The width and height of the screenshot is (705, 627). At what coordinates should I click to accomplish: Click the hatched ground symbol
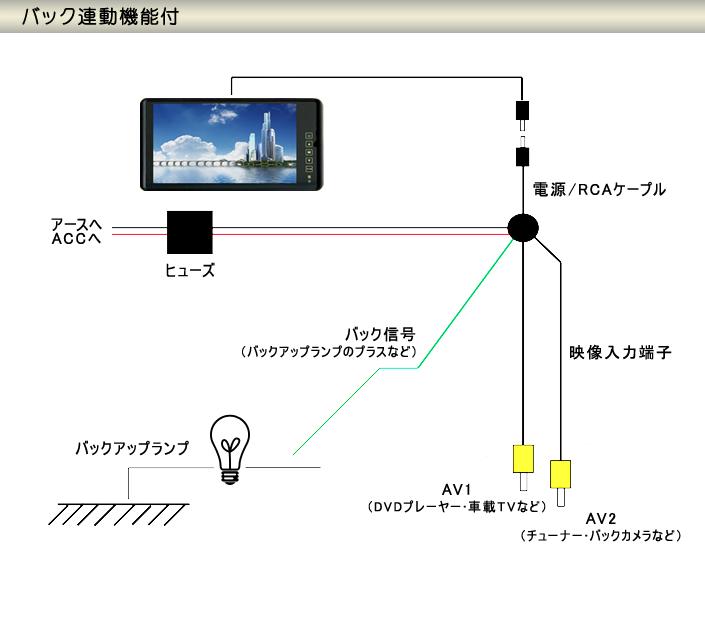point(118,514)
